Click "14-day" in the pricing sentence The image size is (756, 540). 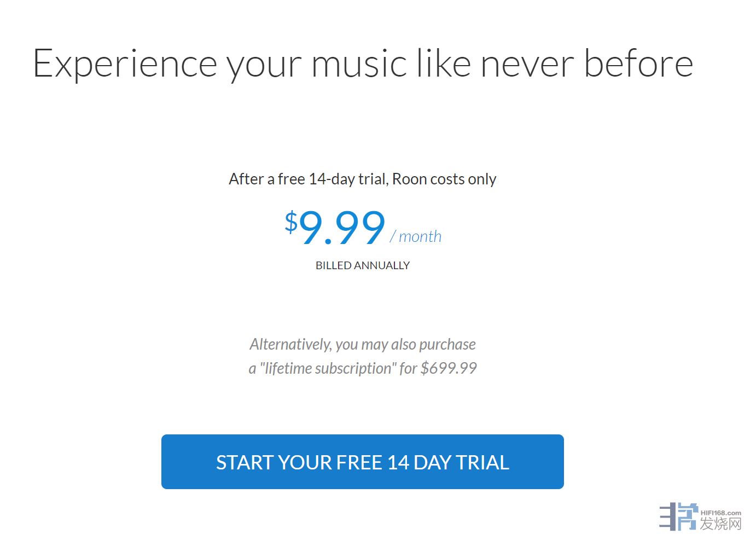(x=332, y=179)
